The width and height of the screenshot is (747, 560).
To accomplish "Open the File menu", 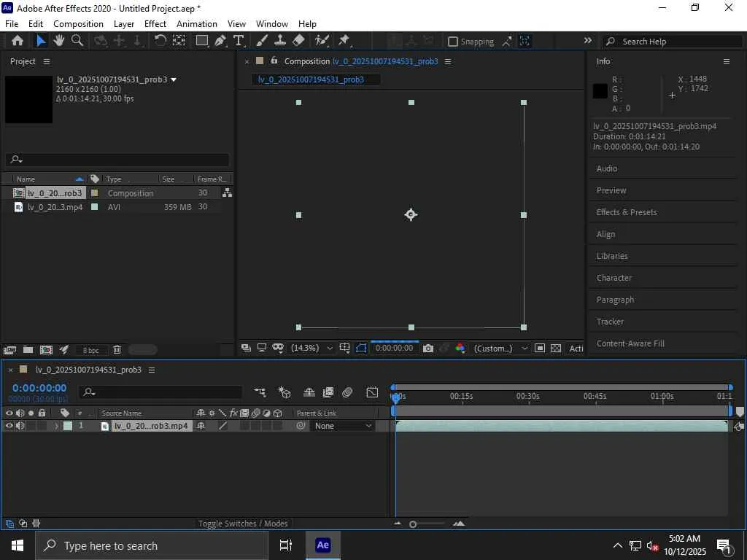I will click(12, 24).
